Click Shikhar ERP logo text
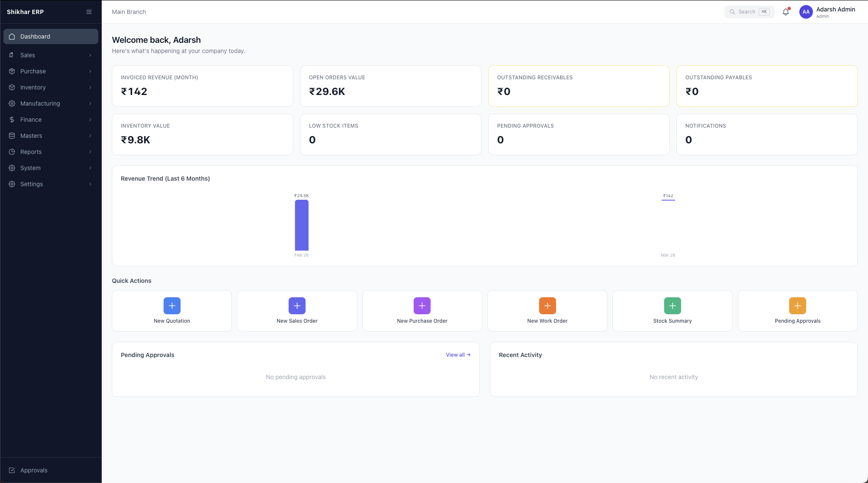 (x=25, y=12)
